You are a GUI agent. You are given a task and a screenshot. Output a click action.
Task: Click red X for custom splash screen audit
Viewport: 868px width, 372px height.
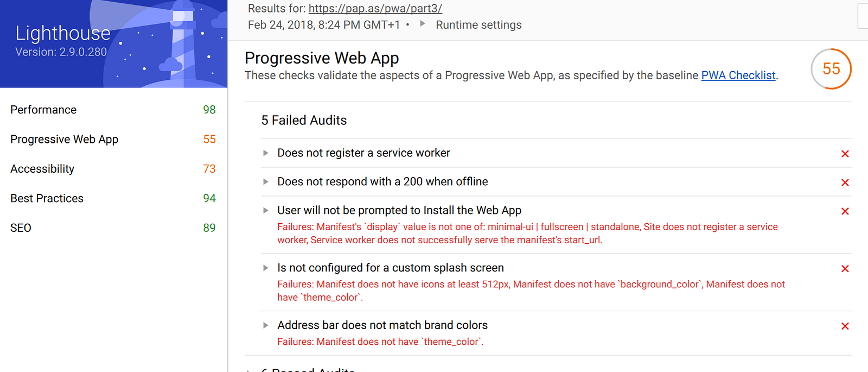pos(845,269)
